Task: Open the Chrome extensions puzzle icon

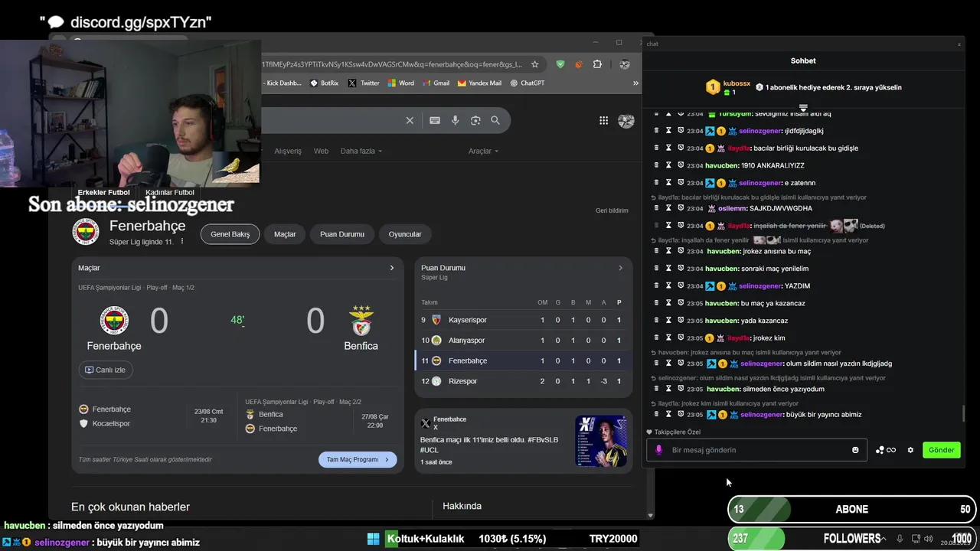Action: 597,64
